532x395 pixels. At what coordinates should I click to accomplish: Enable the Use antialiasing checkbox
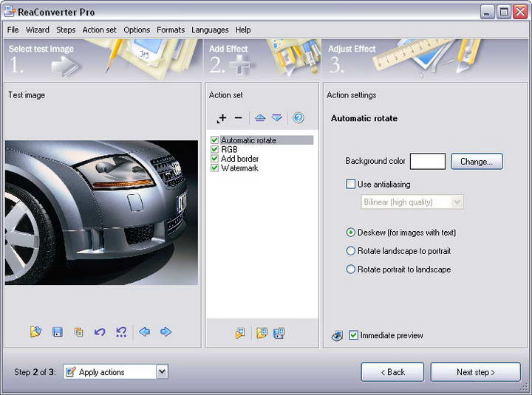coord(351,185)
